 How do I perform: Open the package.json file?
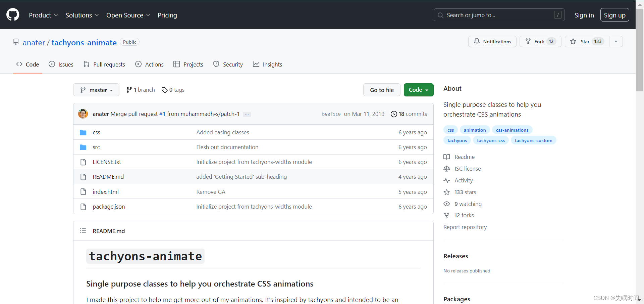(109, 207)
